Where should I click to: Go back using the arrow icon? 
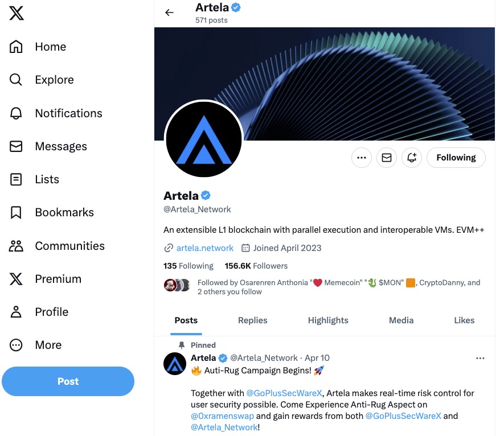tap(169, 13)
